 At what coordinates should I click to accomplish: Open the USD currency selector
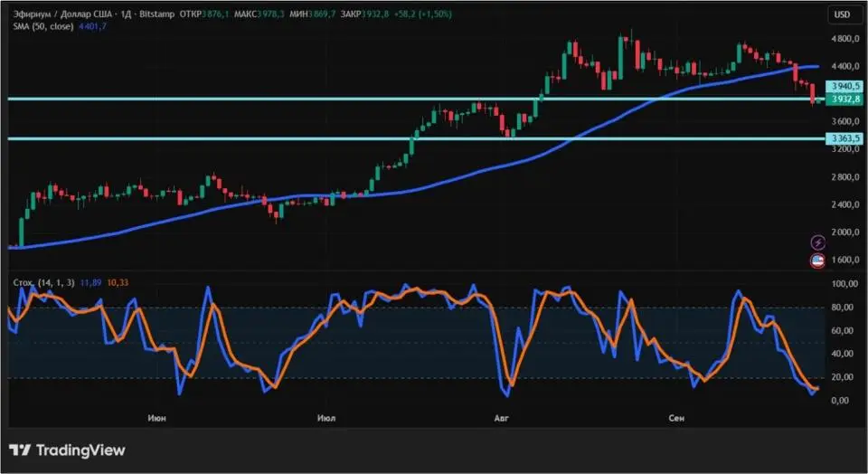tap(842, 14)
